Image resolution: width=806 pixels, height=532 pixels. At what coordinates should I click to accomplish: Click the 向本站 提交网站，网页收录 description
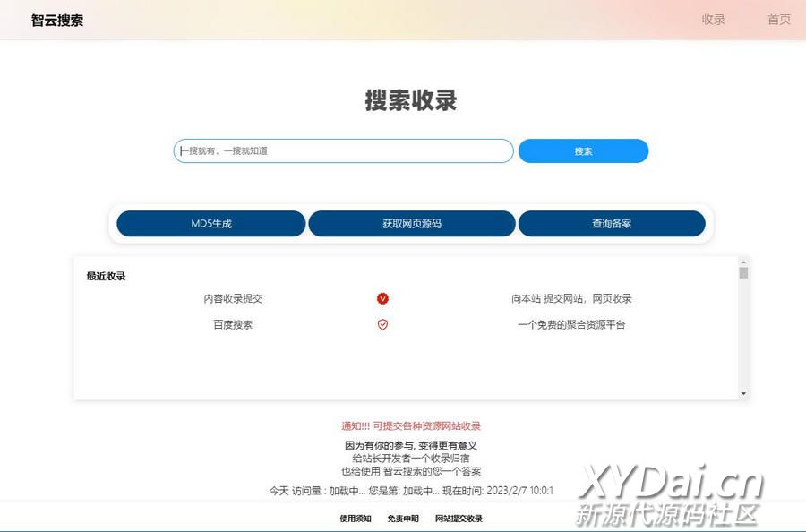tap(571, 299)
